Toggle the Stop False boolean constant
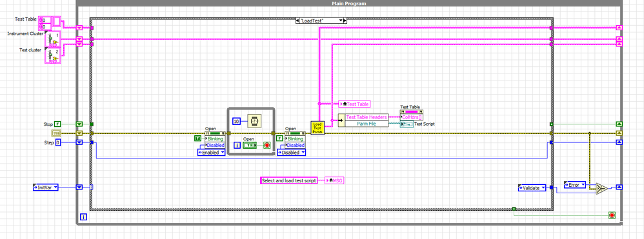644x239 pixels. pyautogui.click(x=58, y=124)
